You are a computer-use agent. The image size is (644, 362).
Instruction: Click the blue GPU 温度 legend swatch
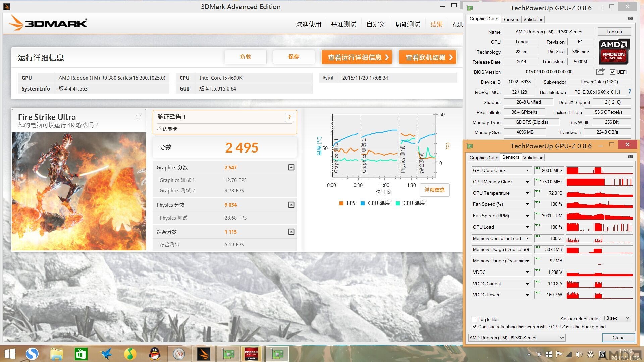(363, 203)
